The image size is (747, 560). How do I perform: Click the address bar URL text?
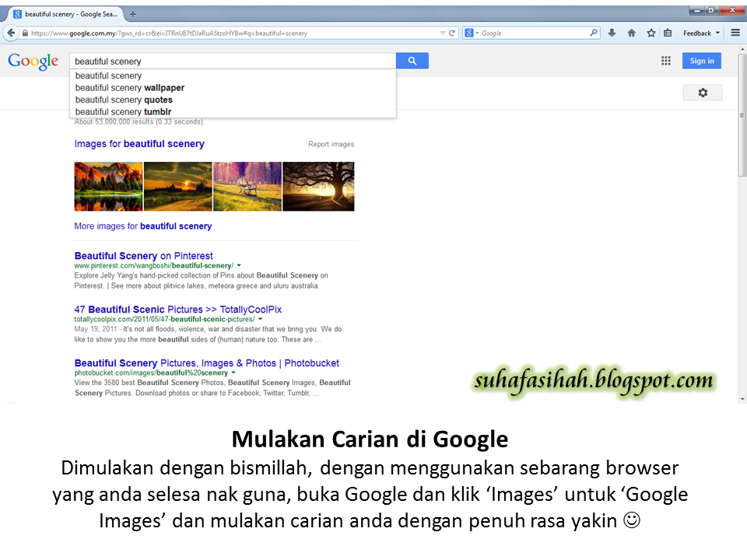pyautogui.click(x=169, y=33)
